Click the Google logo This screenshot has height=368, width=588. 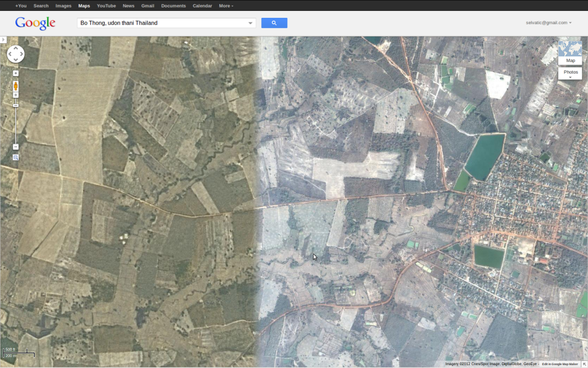click(x=35, y=23)
